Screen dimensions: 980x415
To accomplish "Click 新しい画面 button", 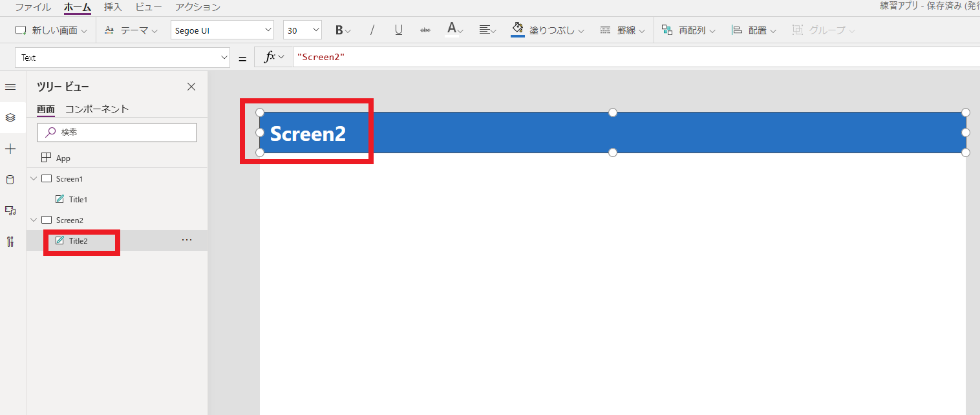I will point(51,30).
